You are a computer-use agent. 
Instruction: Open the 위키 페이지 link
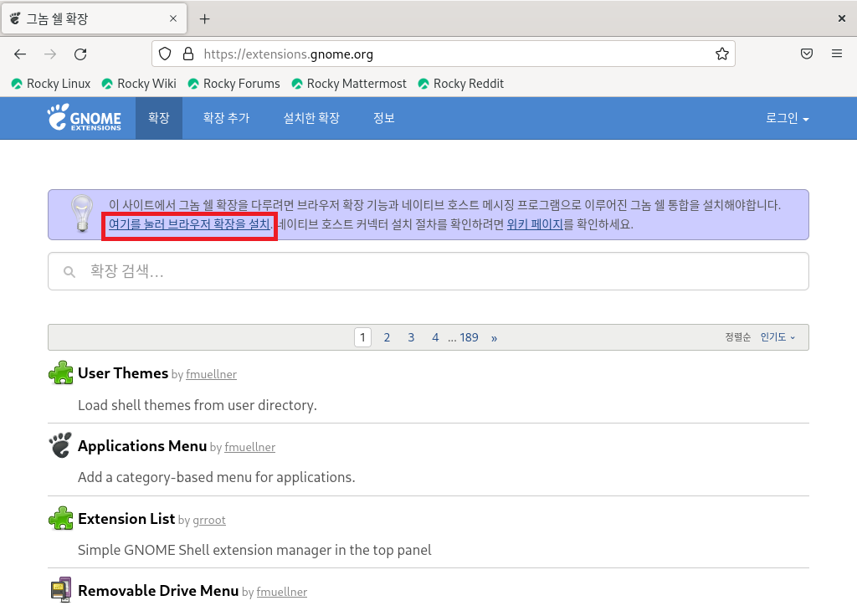535,224
